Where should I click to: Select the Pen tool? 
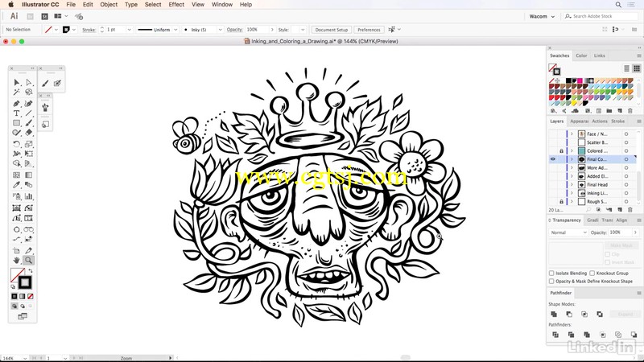pos(16,104)
